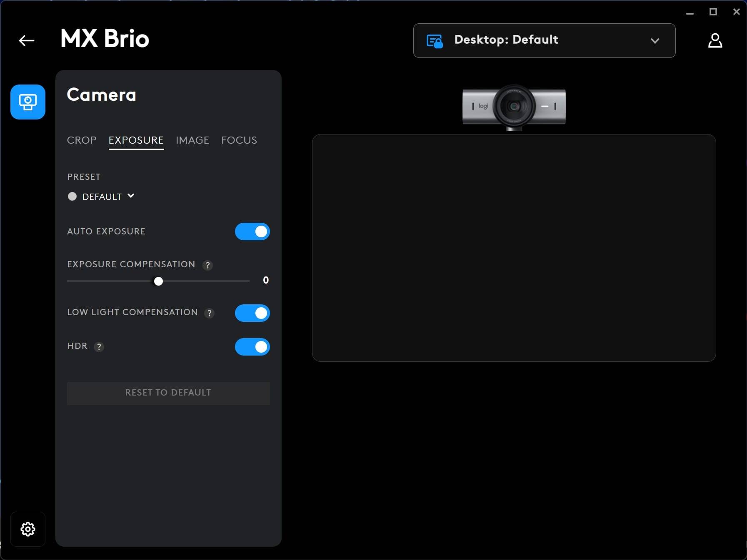
Task: Expand the Desktop: Default profile dropdown
Action: [544, 40]
